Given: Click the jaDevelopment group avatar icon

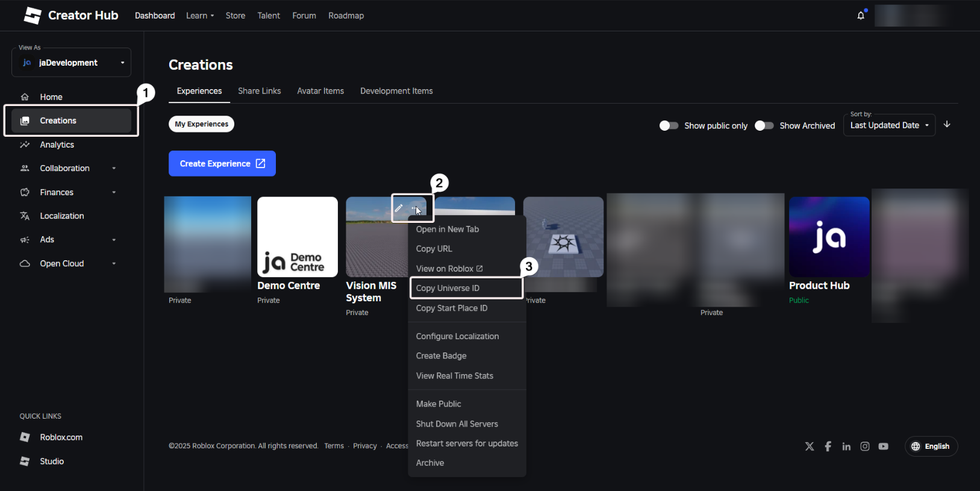Looking at the screenshot, I should (27, 63).
